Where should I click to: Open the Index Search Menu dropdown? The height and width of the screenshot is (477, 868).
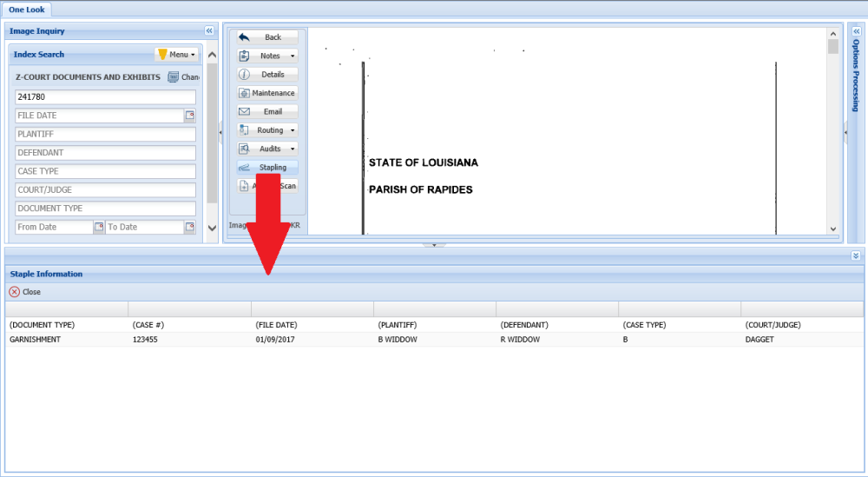(x=177, y=54)
